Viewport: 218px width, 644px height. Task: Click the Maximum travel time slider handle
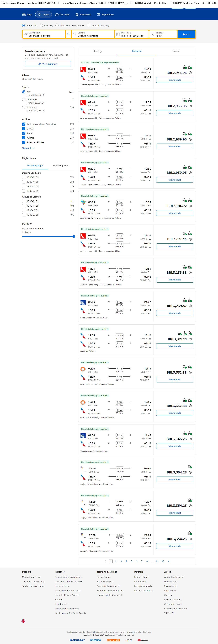74,236
